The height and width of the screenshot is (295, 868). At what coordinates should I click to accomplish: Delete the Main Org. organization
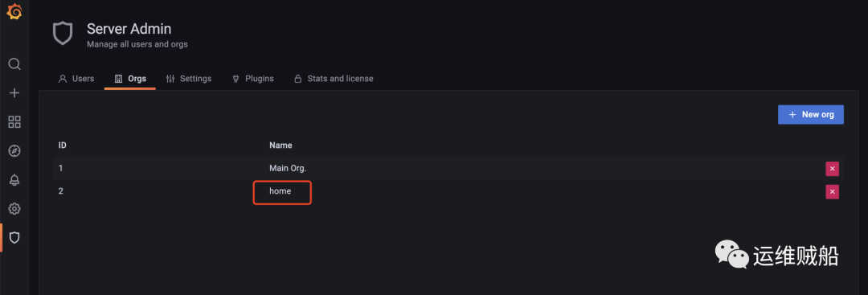832,169
